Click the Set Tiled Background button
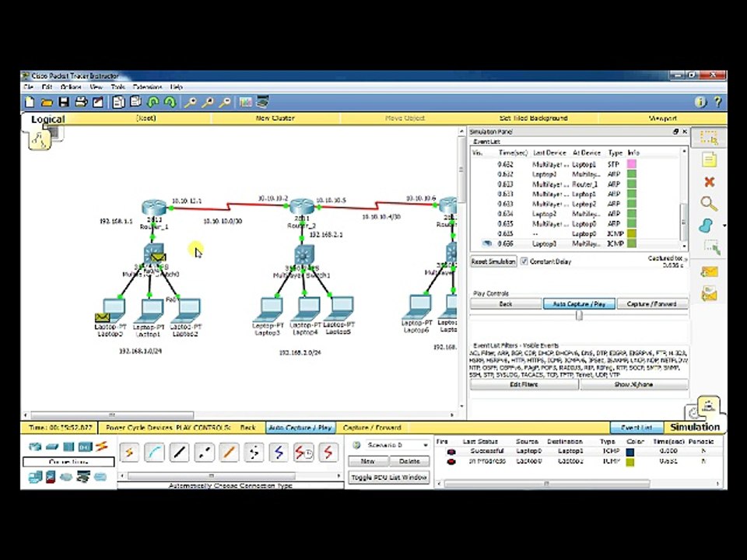The height and width of the screenshot is (560, 747). 533,118
